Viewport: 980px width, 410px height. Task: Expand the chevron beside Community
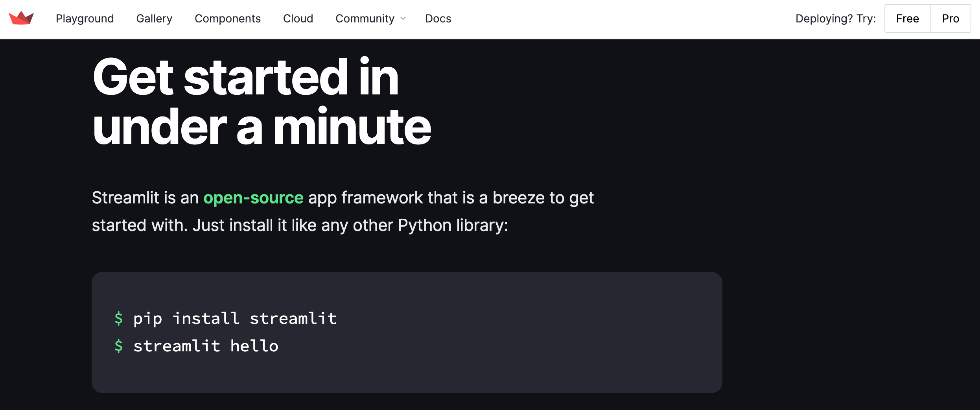coord(403,18)
